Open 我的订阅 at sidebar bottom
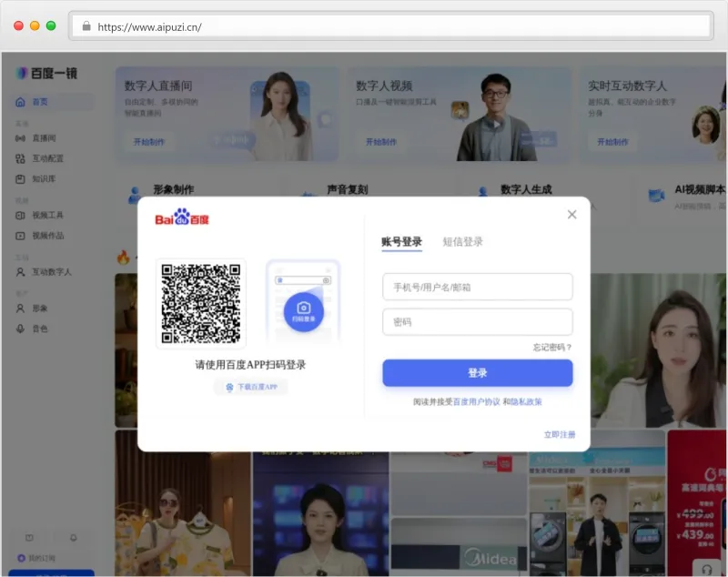This screenshot has width=728, height=577. tap(36, 558)
